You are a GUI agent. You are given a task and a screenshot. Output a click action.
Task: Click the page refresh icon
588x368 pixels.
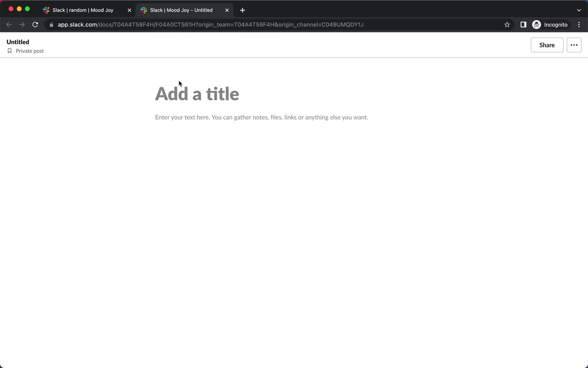tap(35, 24)
